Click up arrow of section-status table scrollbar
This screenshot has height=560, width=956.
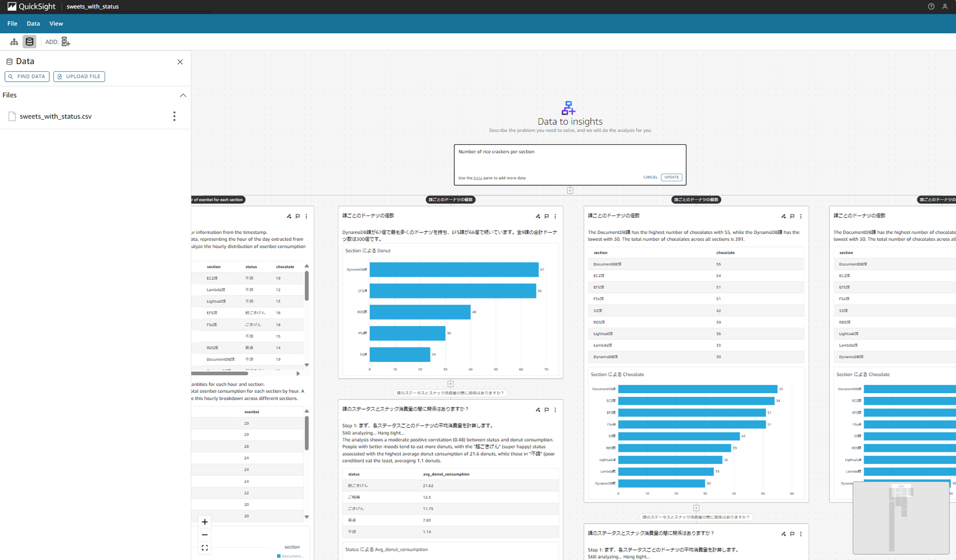[x=307, y=266]
